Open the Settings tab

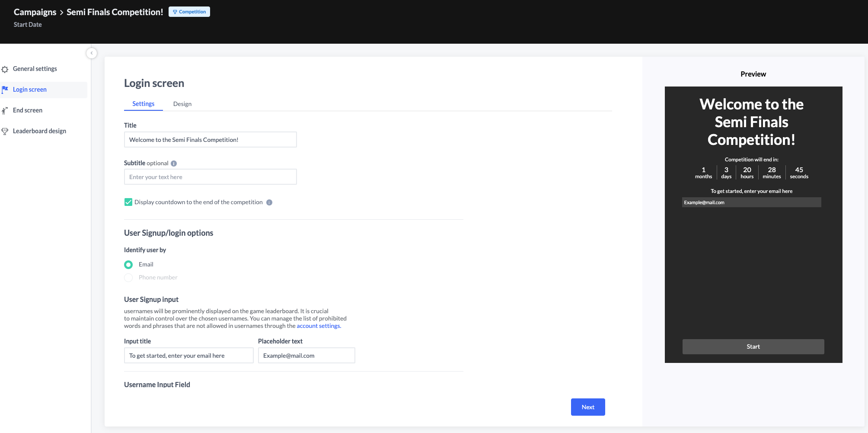coord(143,104)
